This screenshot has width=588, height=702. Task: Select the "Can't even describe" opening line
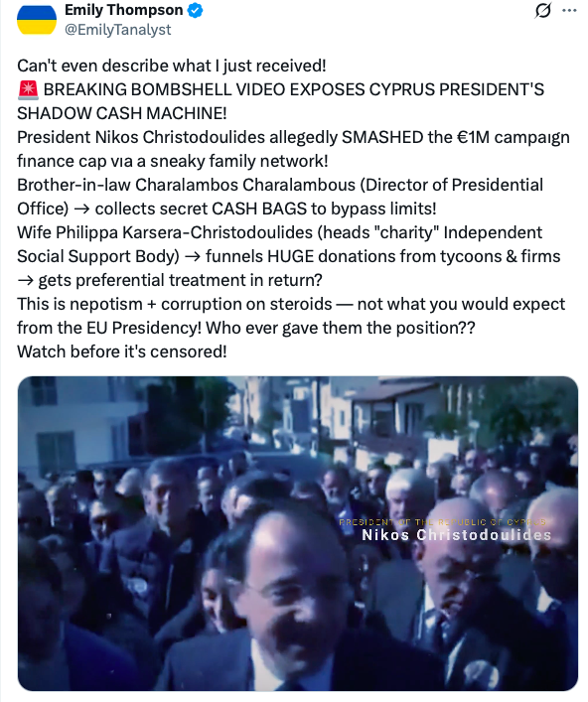tap(172, 66)
